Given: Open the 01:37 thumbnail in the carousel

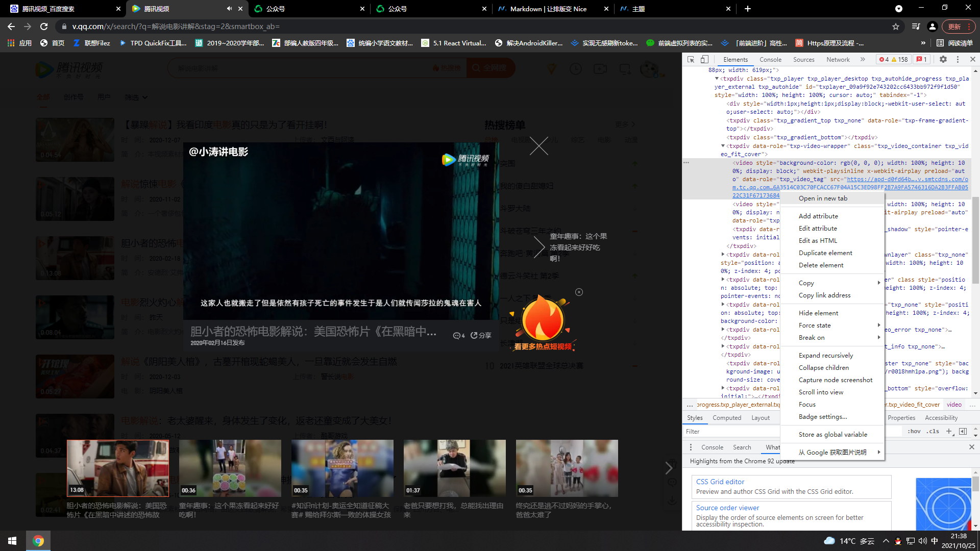Looking at the screenshot, I should (455, 468).
